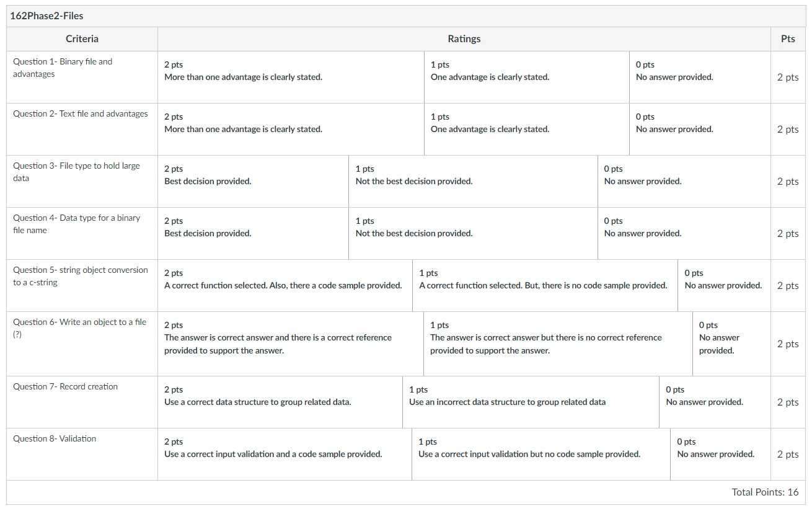Select the 162Phase2-Files rubric title
This screenshot has width=812, height=511.
pyautogui.click(x=47, y=16)
